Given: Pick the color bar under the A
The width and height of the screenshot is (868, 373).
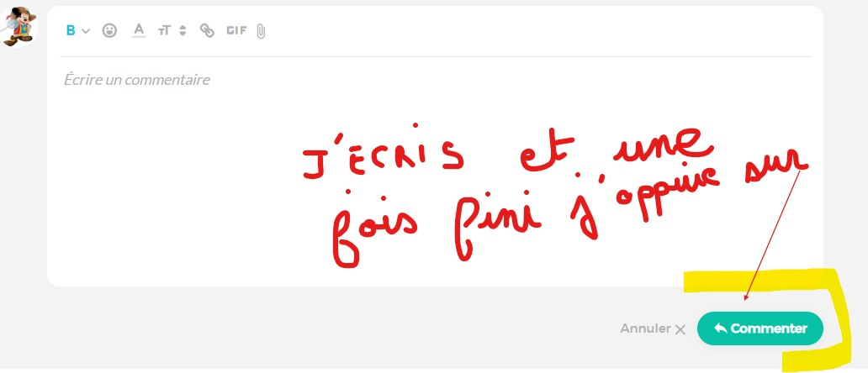Looking at the screenshot, I should point(139,37).
